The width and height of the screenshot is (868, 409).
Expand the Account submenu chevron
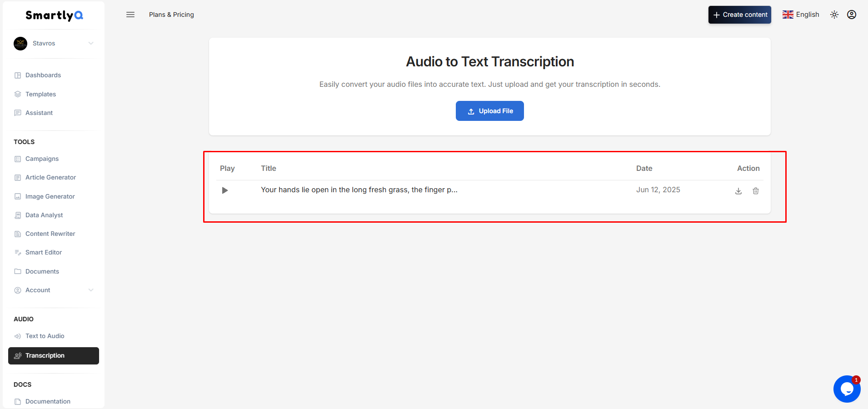[91, 290]
